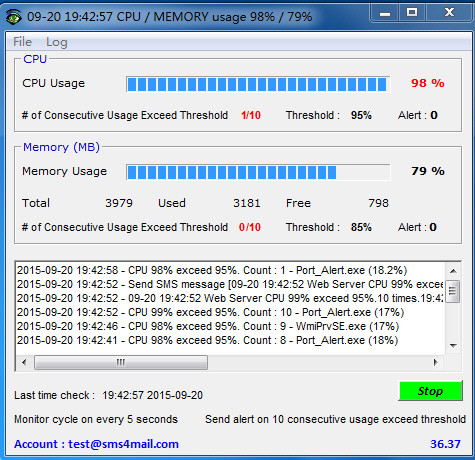The width and height of the screenshot is (475, 460).
Task: Click the Memory (MB) group label
Action: pyautogui.click(x=61, y=147)
